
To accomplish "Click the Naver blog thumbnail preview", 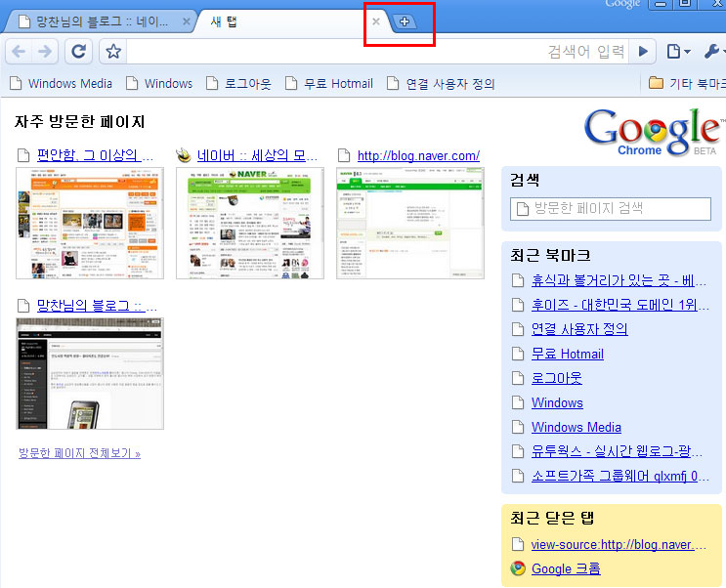I will 410,223.
